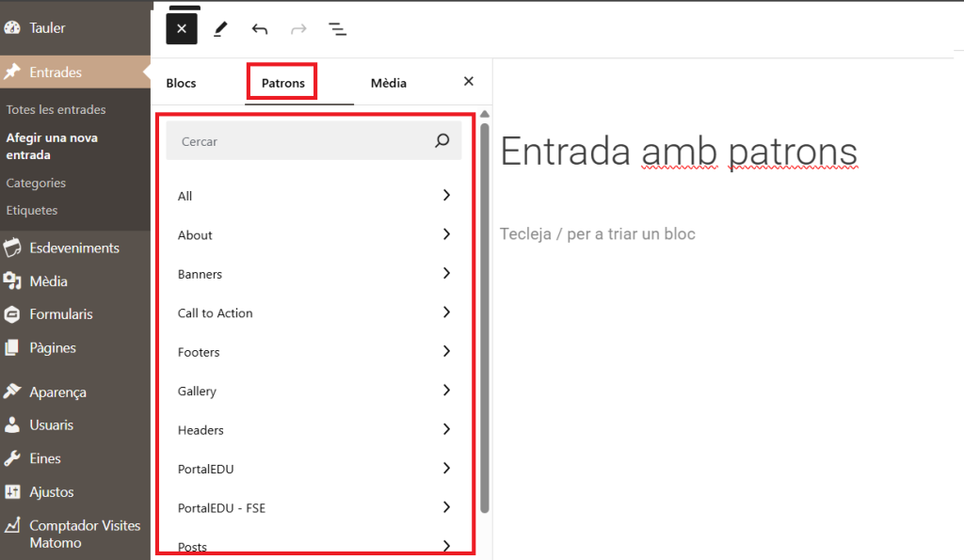This screenshot has height=560, width=964.
Task: Close the inserter panel with X
Action: (469, 82)
